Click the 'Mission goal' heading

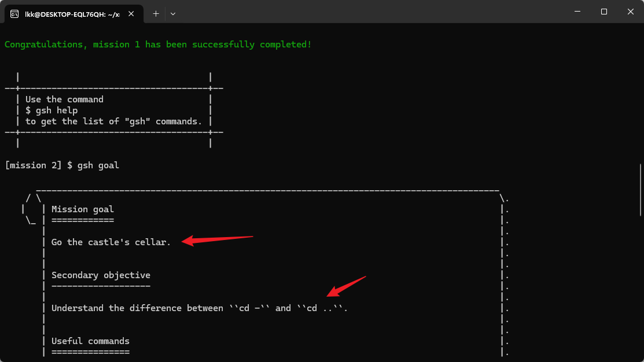83,209
